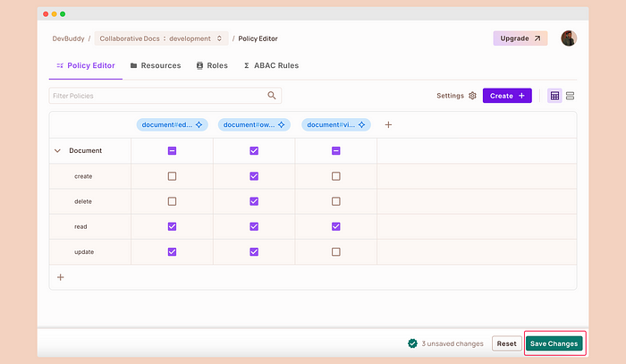This screenshot has height=364, width=626.
Task: Enable delete permission for viewer role
Action: click(x=335, y=201)
